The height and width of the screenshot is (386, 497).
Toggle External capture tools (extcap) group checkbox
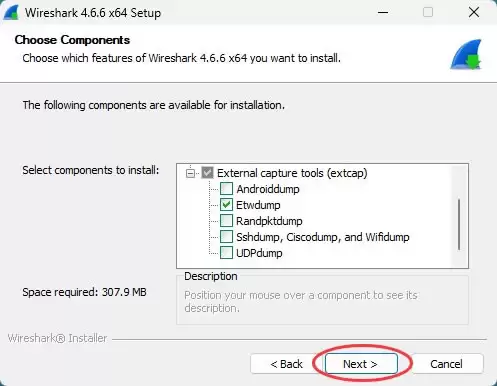(x=207, y=173)
